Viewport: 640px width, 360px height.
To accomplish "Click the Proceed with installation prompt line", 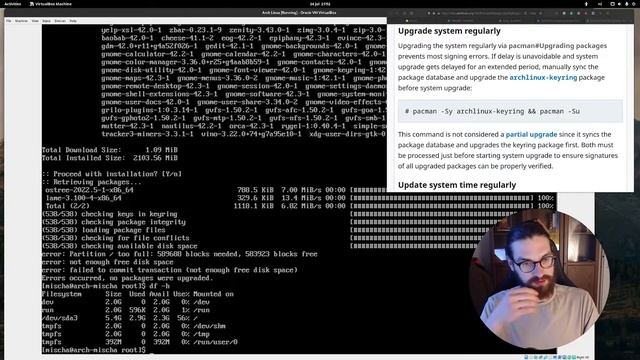I will click(x=112, y=174).
